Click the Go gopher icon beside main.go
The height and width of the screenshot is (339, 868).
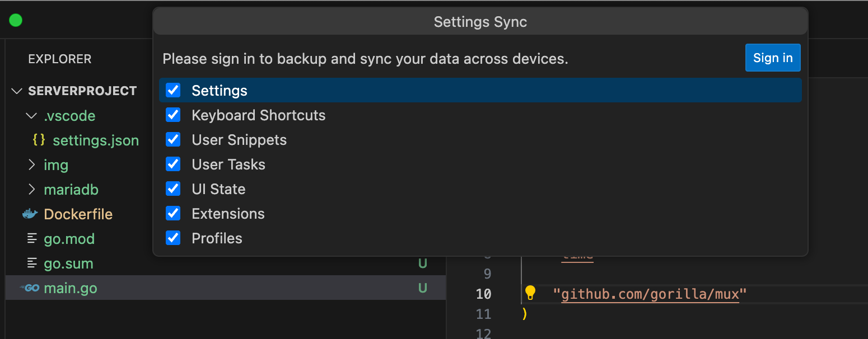(x=30, y=288)
